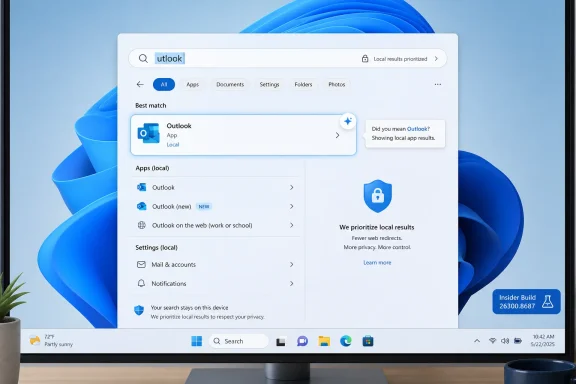Open Microsoft Store from the taskbar
Image resolution: width=576 pixels, height=384 pixels.
[x=368, y=341]
